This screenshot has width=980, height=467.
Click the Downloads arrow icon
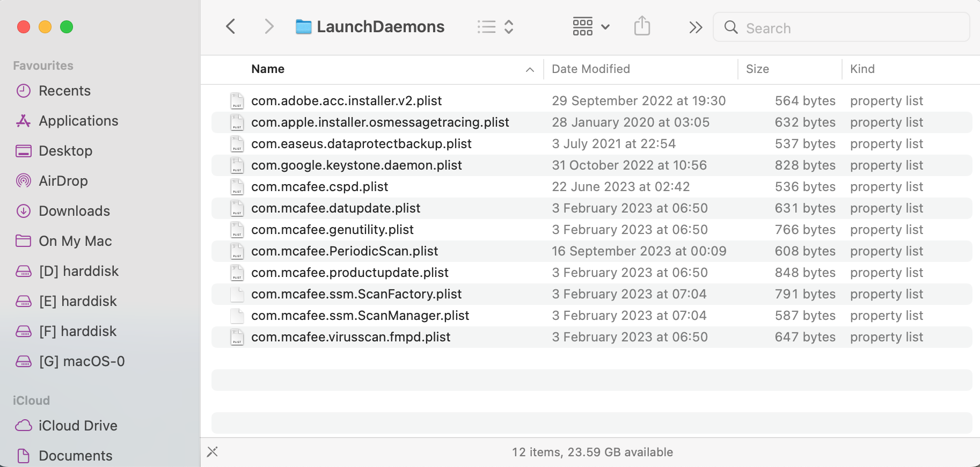24,211
